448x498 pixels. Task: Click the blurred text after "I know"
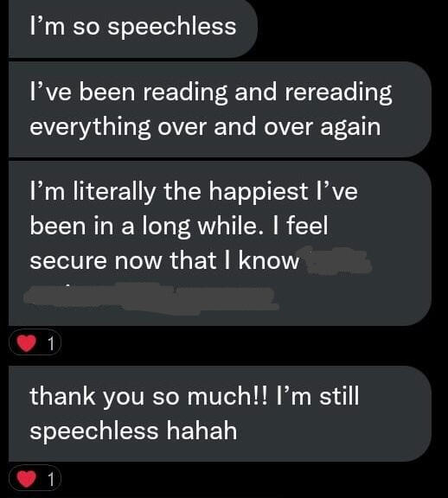(337, 259)
